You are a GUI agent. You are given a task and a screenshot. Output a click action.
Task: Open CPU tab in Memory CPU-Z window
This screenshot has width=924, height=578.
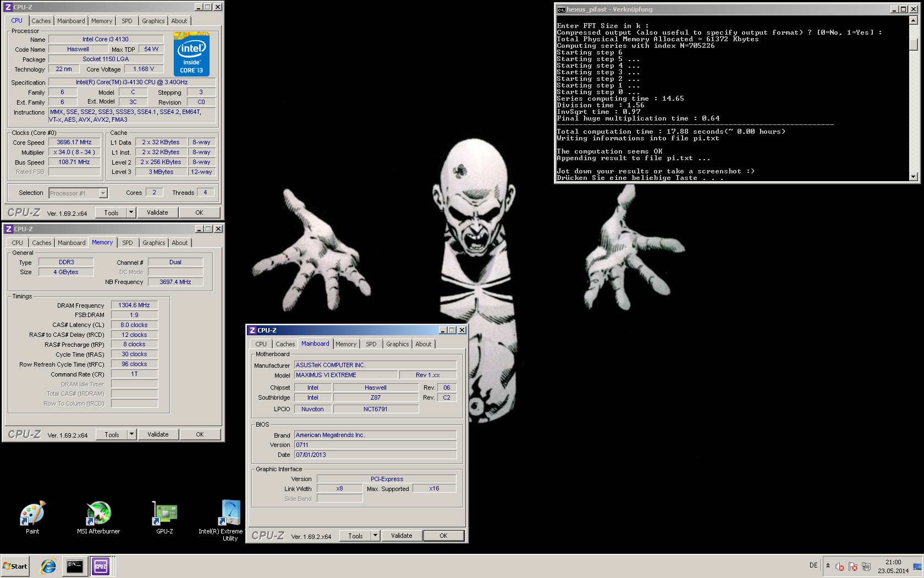(x=18, y=243)
